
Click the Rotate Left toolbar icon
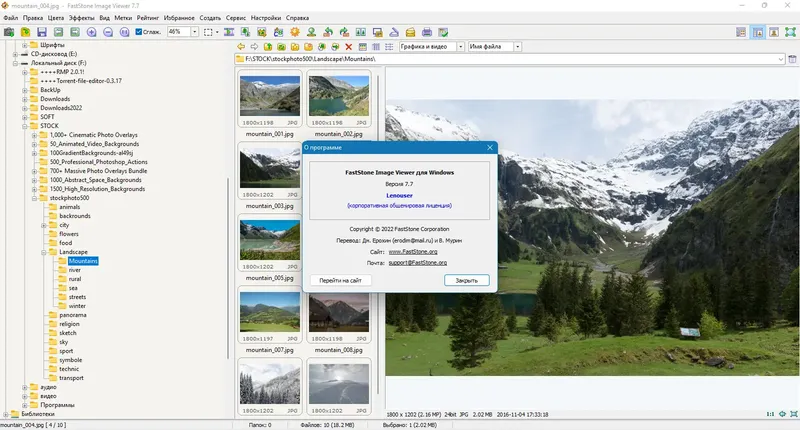tap(328, 32)
